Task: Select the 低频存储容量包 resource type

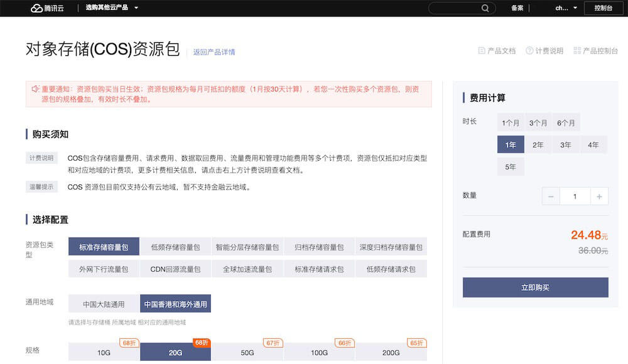Action: [x=175, y=247]
